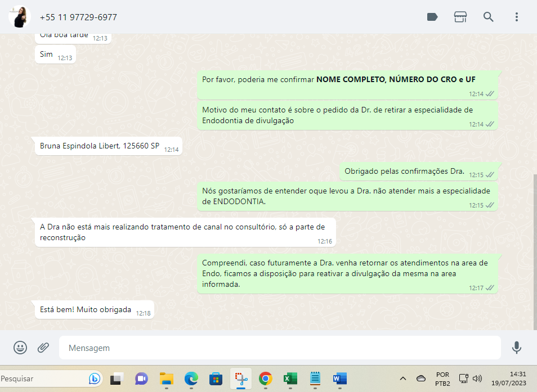
Task: Open Task View on the taskbar
Action: (x=117, y=379)
